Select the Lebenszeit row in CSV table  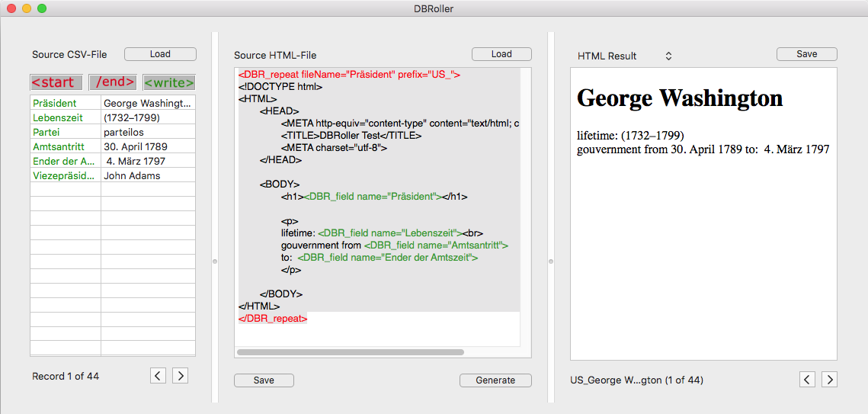112,117
